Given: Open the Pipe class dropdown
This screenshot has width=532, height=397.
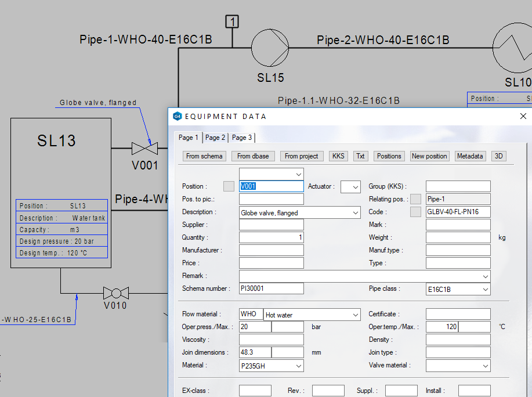Looking at the screenshot, I should [485, 289].
